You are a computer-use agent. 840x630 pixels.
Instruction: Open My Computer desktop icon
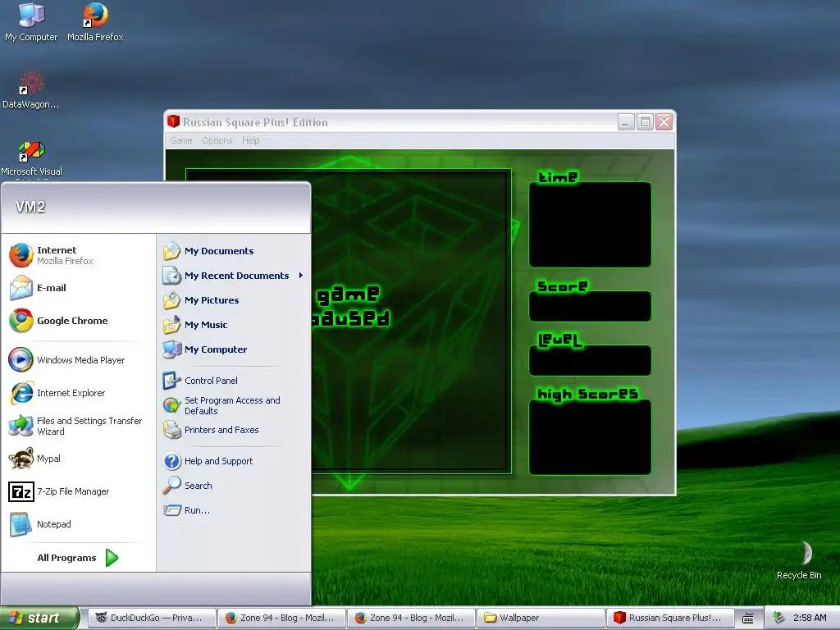coord(31,22)
